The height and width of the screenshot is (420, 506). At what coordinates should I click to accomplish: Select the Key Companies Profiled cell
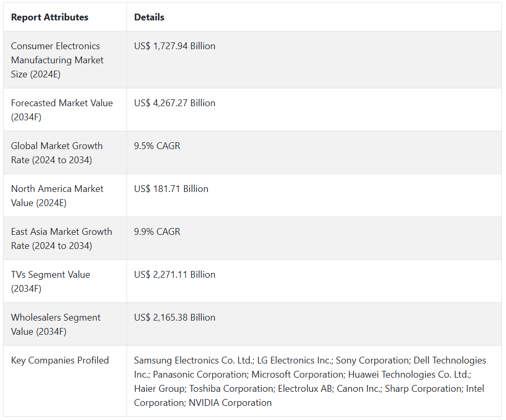60,360
